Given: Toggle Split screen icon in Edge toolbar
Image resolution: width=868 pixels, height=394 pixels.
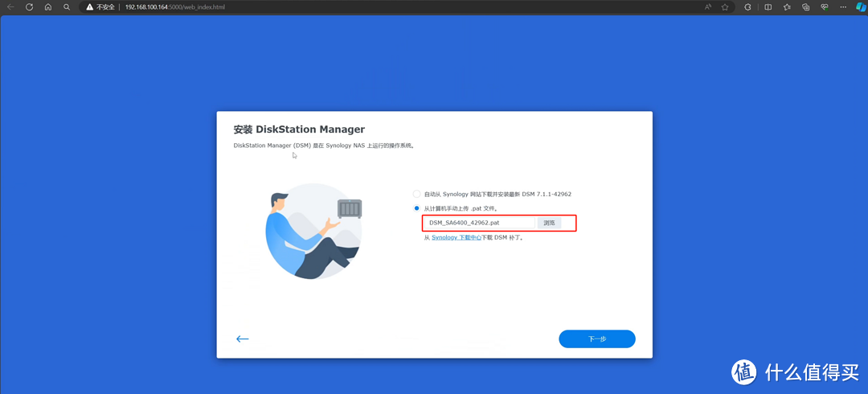Looking at the screenshot, I should click(768, 7).
